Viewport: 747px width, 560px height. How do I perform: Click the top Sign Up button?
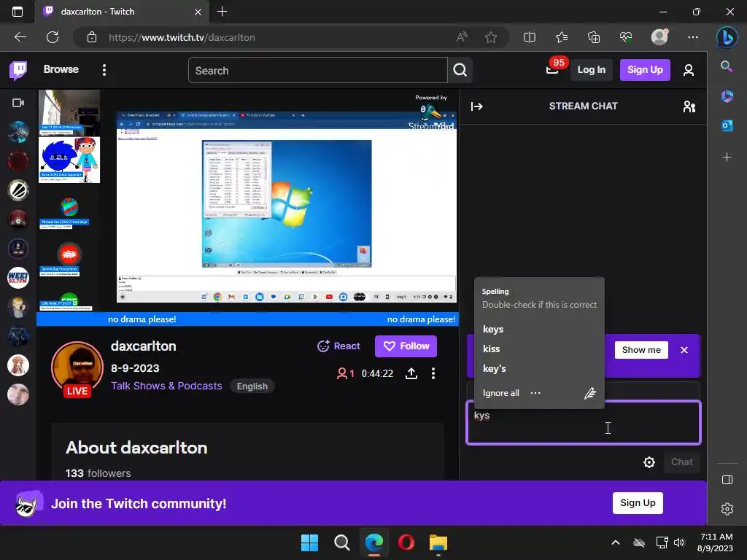point(645,70)
